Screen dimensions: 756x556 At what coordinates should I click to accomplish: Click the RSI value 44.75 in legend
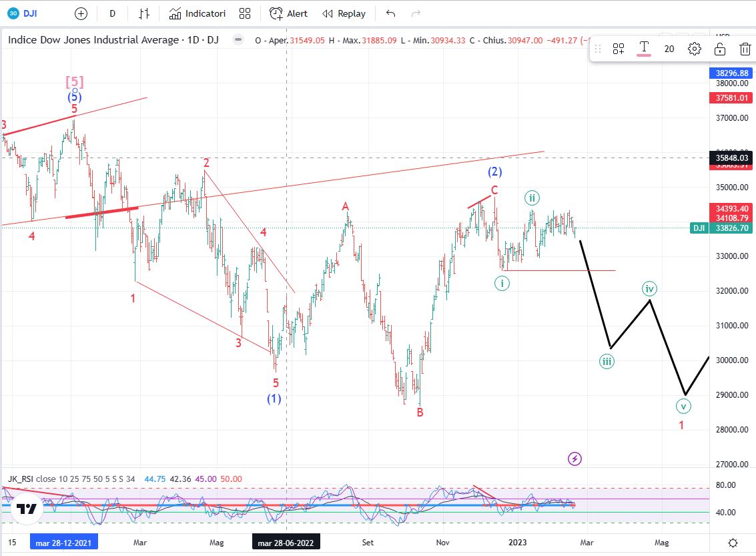coord(155,479)
